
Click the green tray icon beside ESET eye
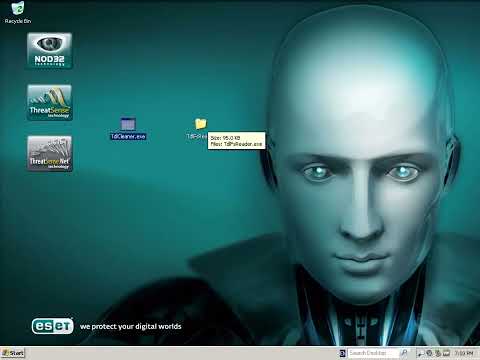click(438, 353)
